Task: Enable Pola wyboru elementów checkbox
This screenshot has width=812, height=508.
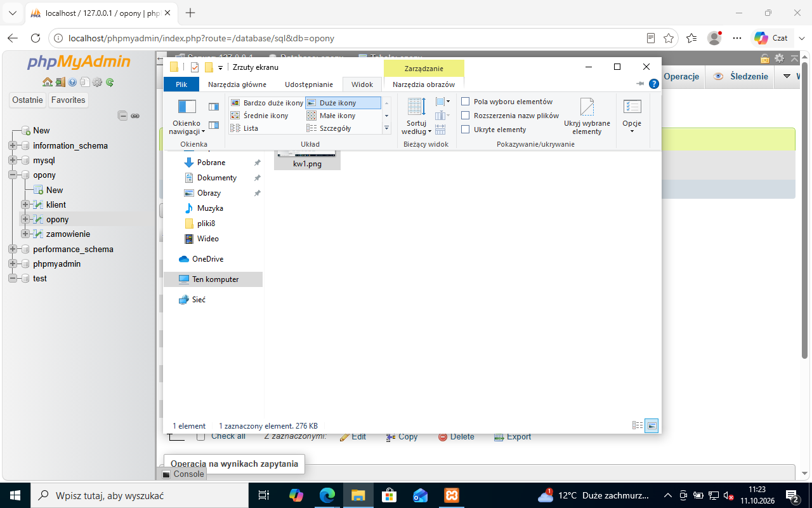Action: [x=466, y=102]
